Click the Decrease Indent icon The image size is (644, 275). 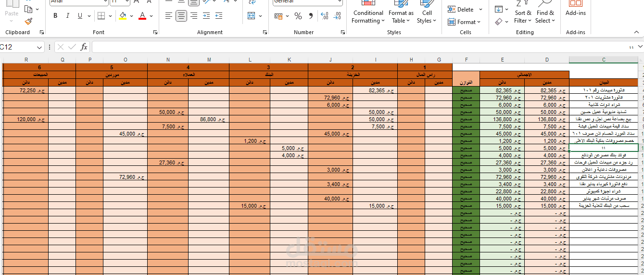point(206,16)
